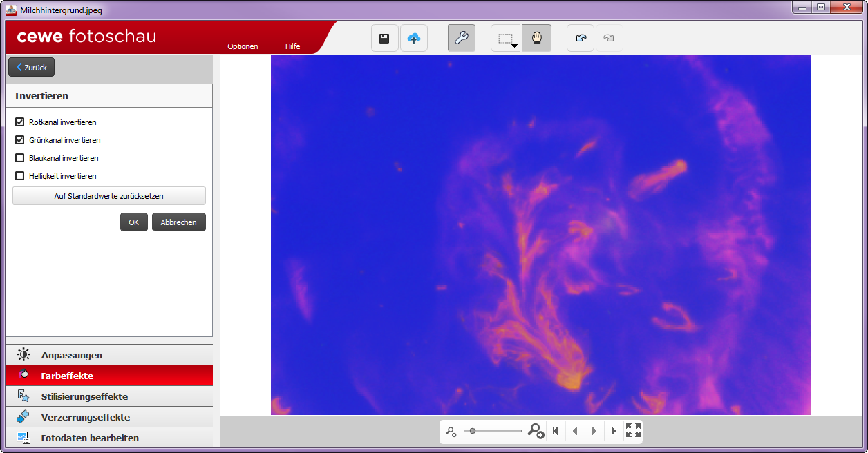The image size is (868, 453).
Task: Open the Hilfe menu
Action: [293, 46]
